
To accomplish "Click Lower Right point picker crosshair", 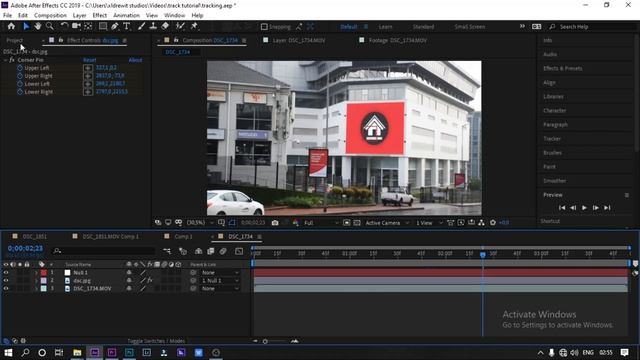I will [88, 92].
